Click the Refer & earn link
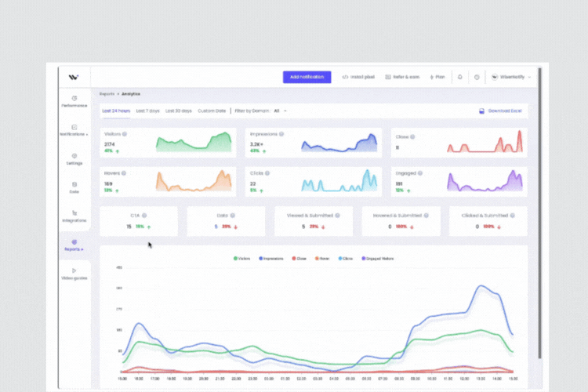Viewport: 588px width, 392px height. pos(402,77)
